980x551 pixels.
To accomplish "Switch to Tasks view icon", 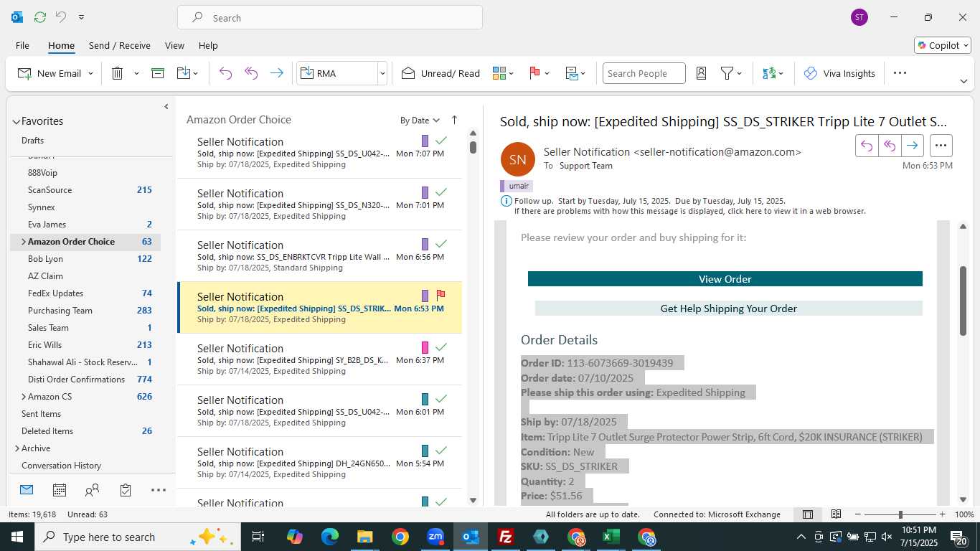I will click(x=126, y=490).
